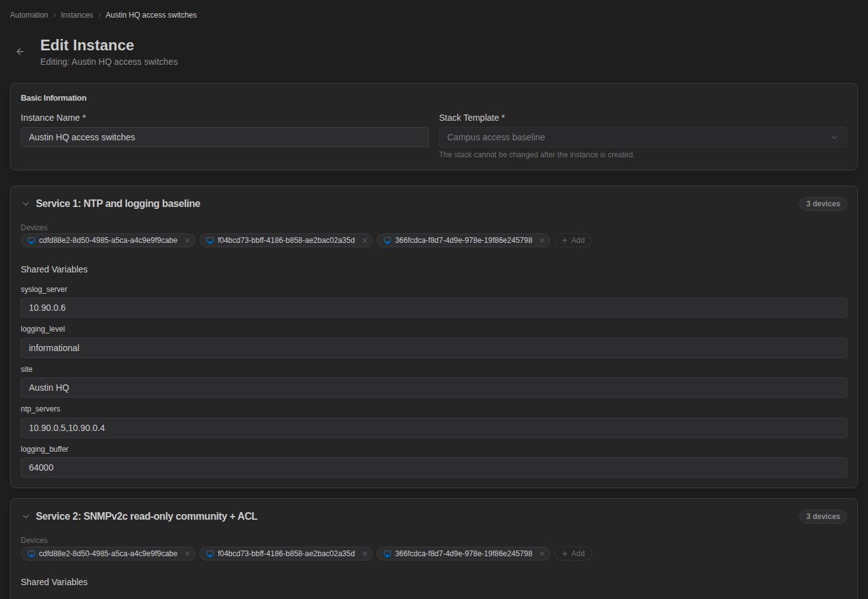Collapse Service 1 NTP and logging section
Viewport: 868px width, 599px height.
point(26,204)
